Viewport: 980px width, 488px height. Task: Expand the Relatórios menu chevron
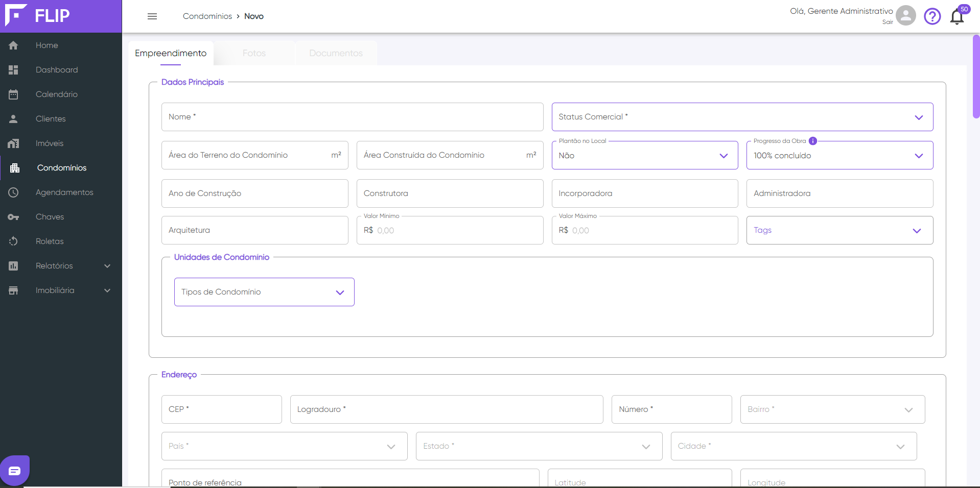coord(107,266)
